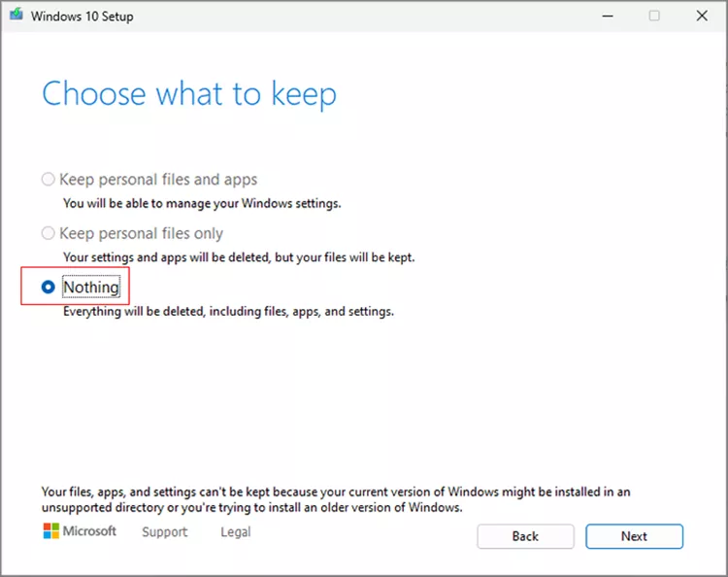Click 'Your settings and apps will be deleted' text
Screen dimensions: 728x577
pyautogui.click(x=239, y=257)
